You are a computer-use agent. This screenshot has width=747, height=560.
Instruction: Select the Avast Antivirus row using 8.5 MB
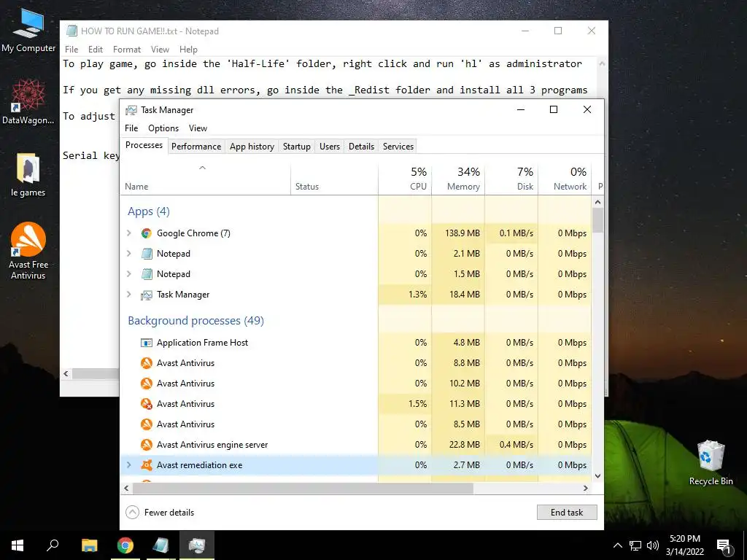point(356,424)
